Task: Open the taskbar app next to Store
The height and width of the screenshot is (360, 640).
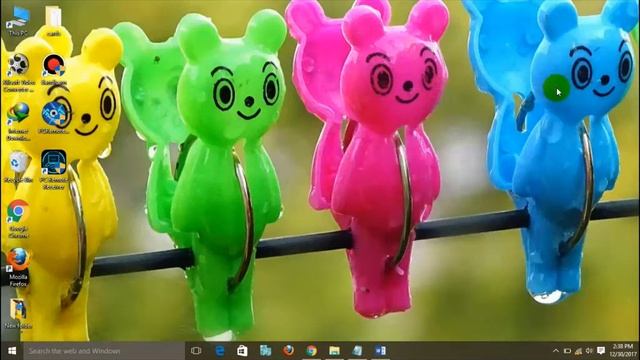Action: pos(266,351)
